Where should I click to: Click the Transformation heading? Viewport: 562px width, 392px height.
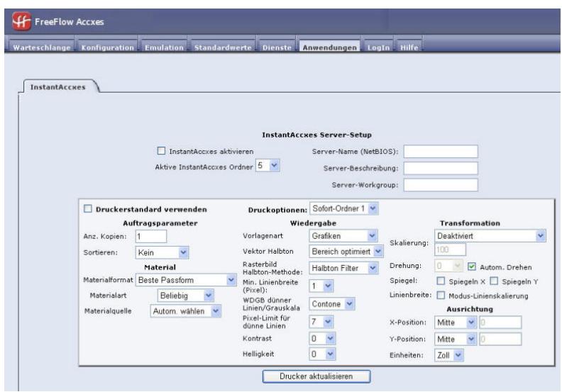[470, 223]
